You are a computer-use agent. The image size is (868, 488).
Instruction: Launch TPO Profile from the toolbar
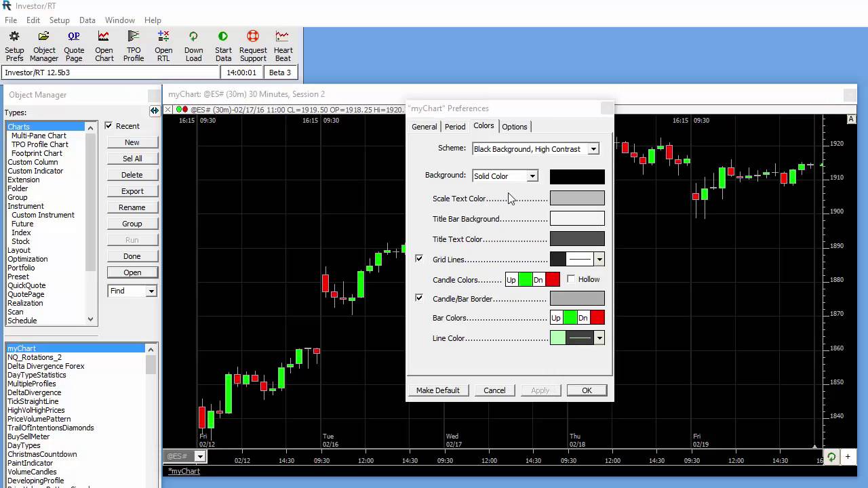click(134, 46)
